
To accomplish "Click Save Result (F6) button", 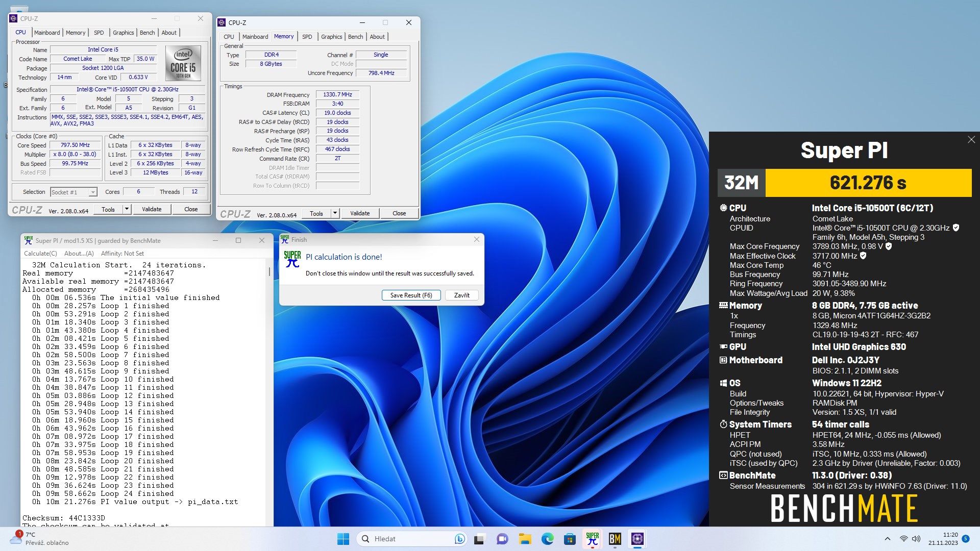I will tap(411, 295).
